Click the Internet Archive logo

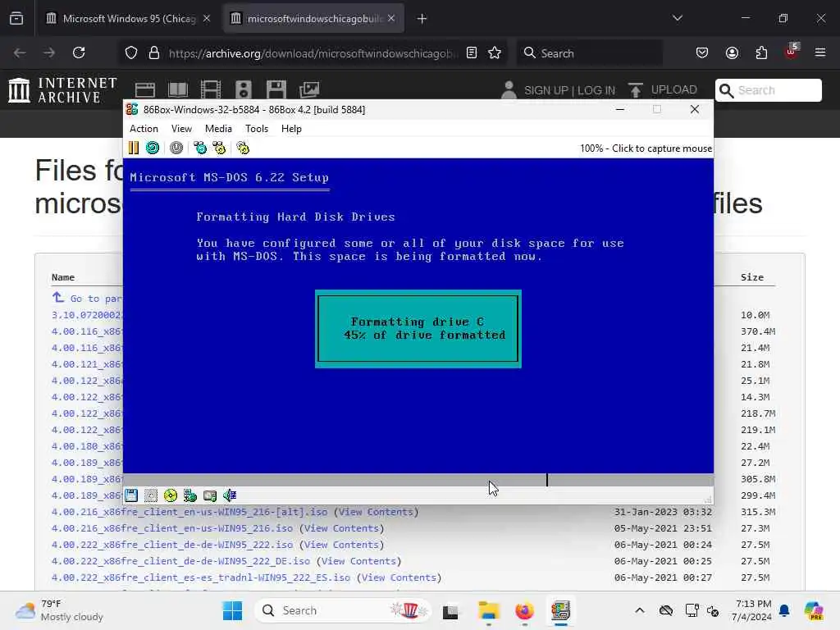coord(62,89)
